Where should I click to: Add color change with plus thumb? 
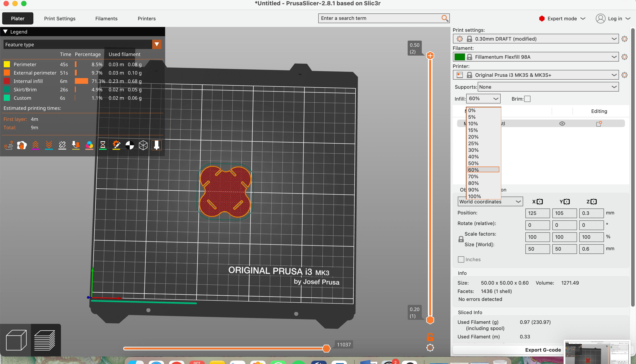(x=430, y=56)
